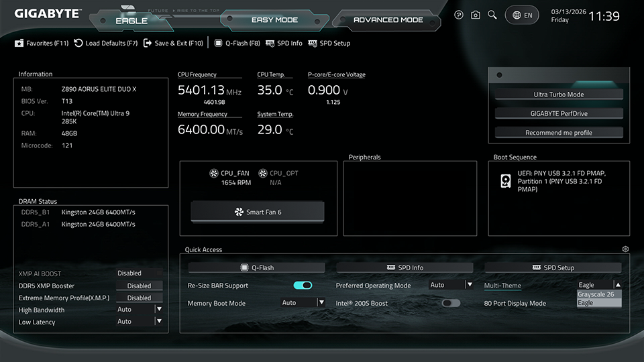Expand the High Bandwidth dropdown
The width and height of the screenshot is (644, 362).
tap(140, 310)
